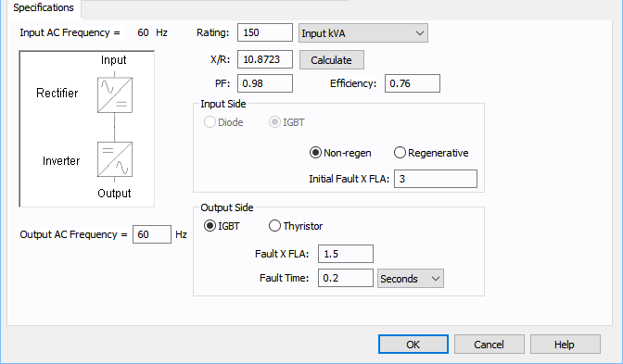The width and height of the screenshot is (623, 364).
Task: Click the Inverter symbol in diagram
Action: pos(115,159)
